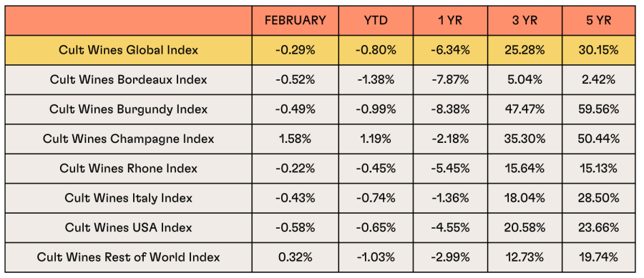
Task: Select the 1 YR column header
Action: [x=450, y=21]
